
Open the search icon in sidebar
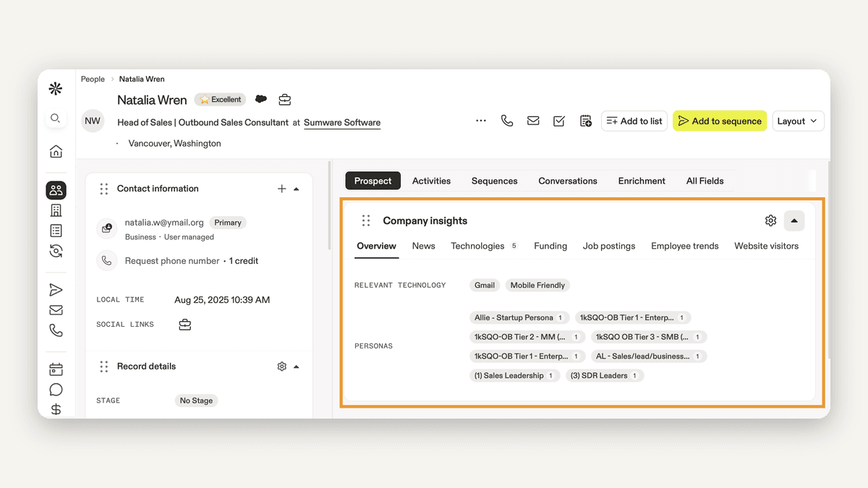[56, 119]
